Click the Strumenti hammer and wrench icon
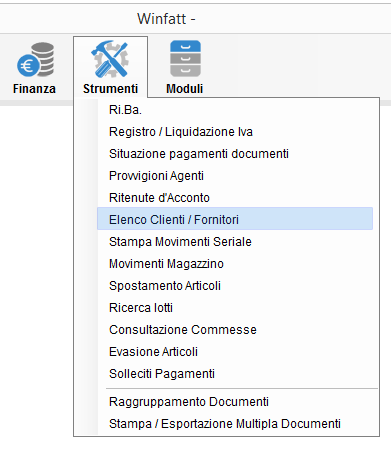Image resolution: width=391 pixels, height=454 pixels. click(110, 59)
